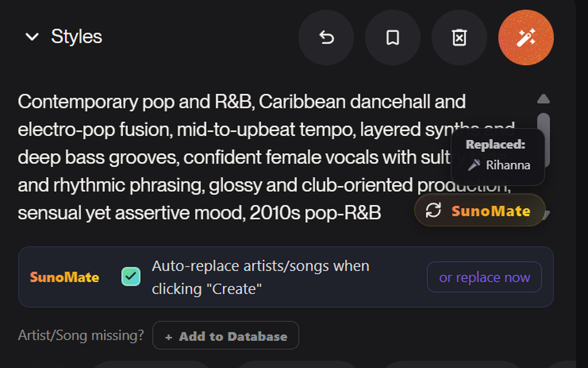Open the "Add to Database" dialog
Image resolution: width=588 pixels, height=368 pixels.
click(x=226, y=336)
